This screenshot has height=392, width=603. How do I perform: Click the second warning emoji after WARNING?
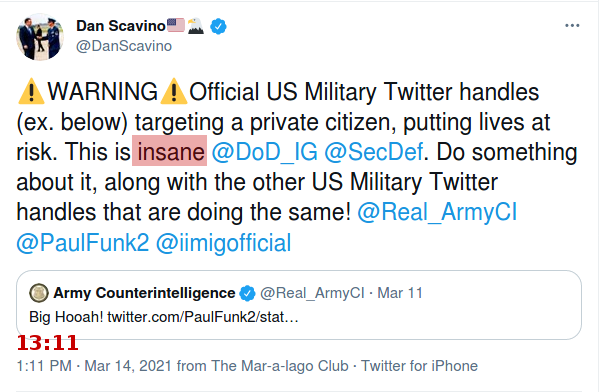[x=173, y=91]
